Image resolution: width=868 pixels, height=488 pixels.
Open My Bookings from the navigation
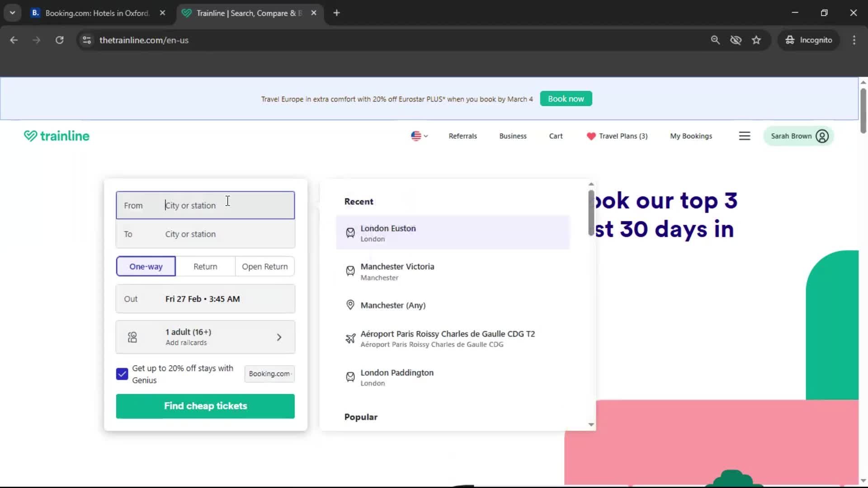coord(691,136)
